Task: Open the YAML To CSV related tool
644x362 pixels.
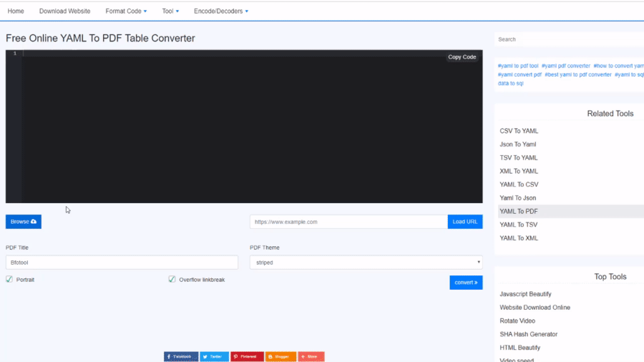Action: coord(519,185)
